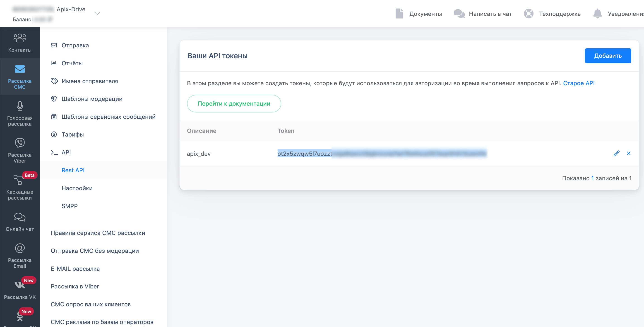Click the Документы text link
Screen dimensions: 644x327
point(425,14)
